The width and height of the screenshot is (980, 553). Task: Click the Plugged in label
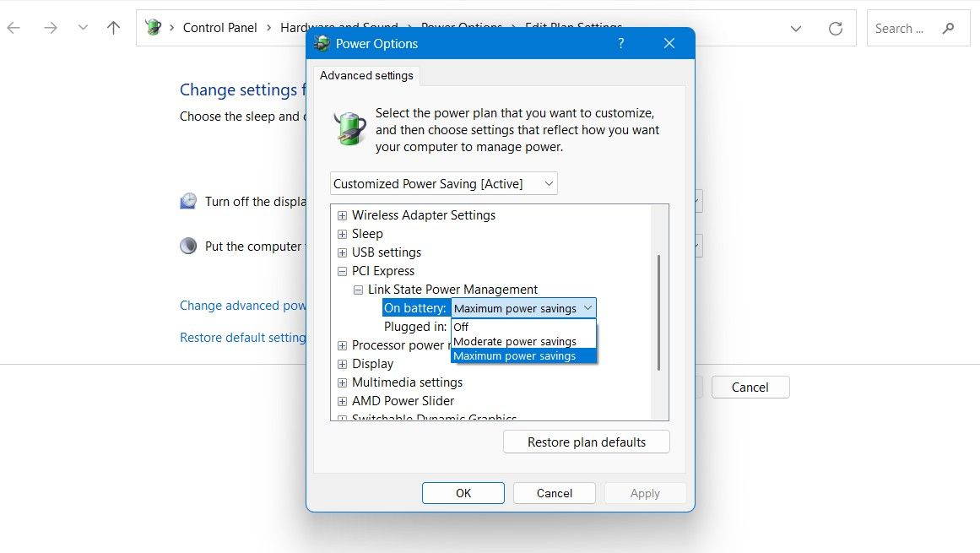[x=415, y=327]
